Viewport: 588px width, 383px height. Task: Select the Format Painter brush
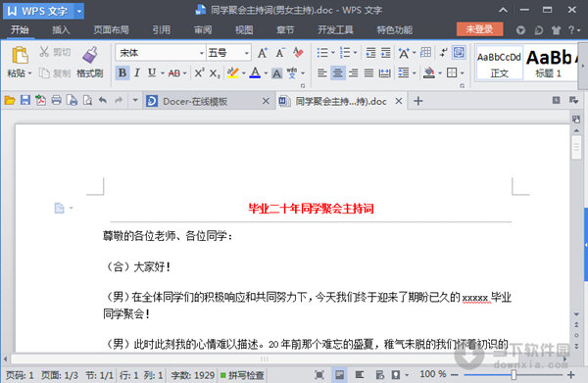point(90,55)
